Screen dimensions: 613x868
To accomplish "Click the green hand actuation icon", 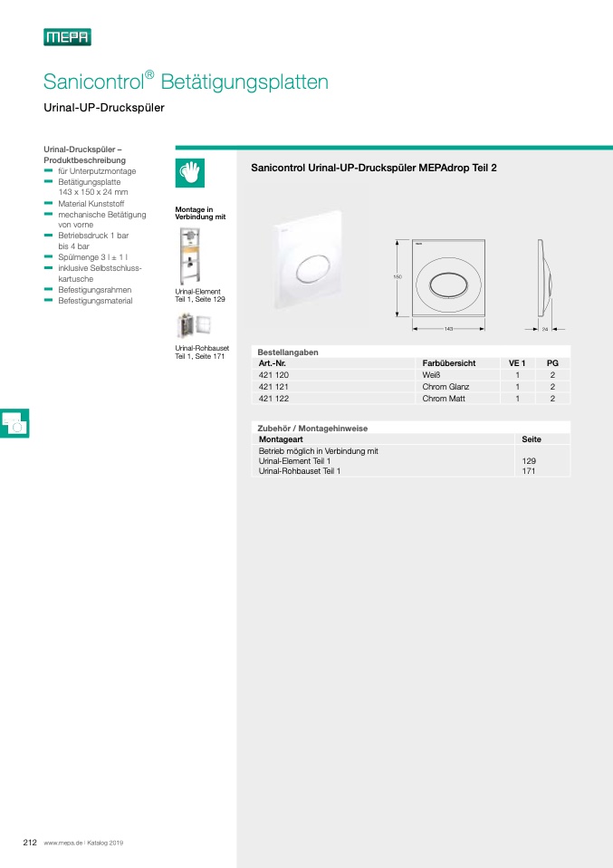I will coord(190,170).
